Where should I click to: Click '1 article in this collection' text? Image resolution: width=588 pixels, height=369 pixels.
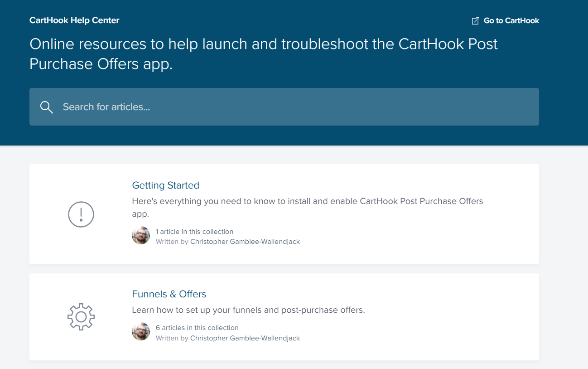[x=194, y=232]
